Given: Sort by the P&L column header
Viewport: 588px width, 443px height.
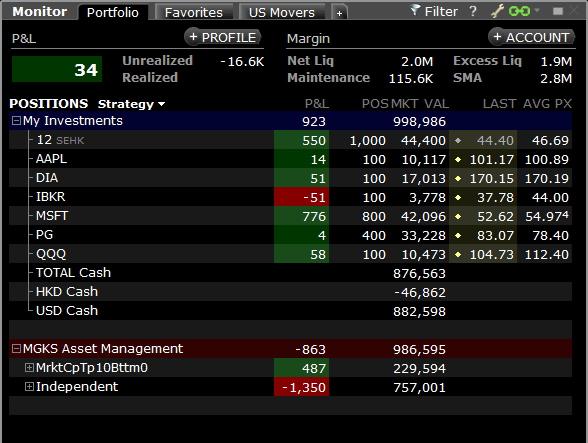Looking at the screenshot, I should (x=317, y=104).
